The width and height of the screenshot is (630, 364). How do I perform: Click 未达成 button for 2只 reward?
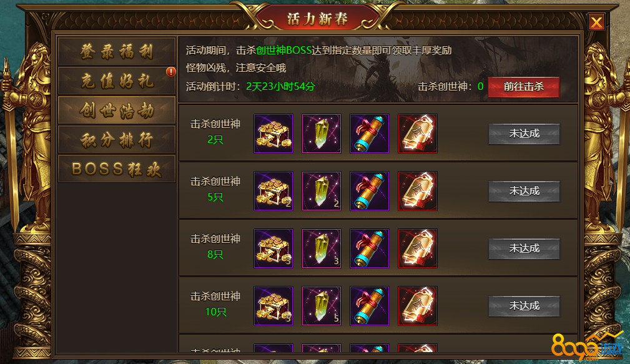click(524, 134)
